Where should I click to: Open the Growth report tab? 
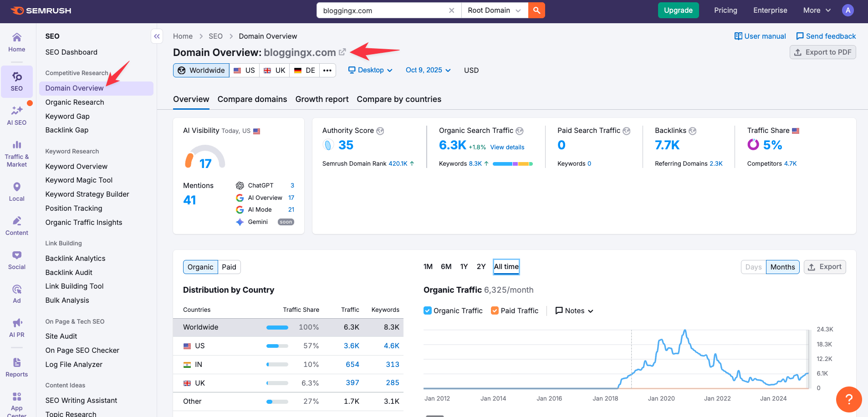322,99
